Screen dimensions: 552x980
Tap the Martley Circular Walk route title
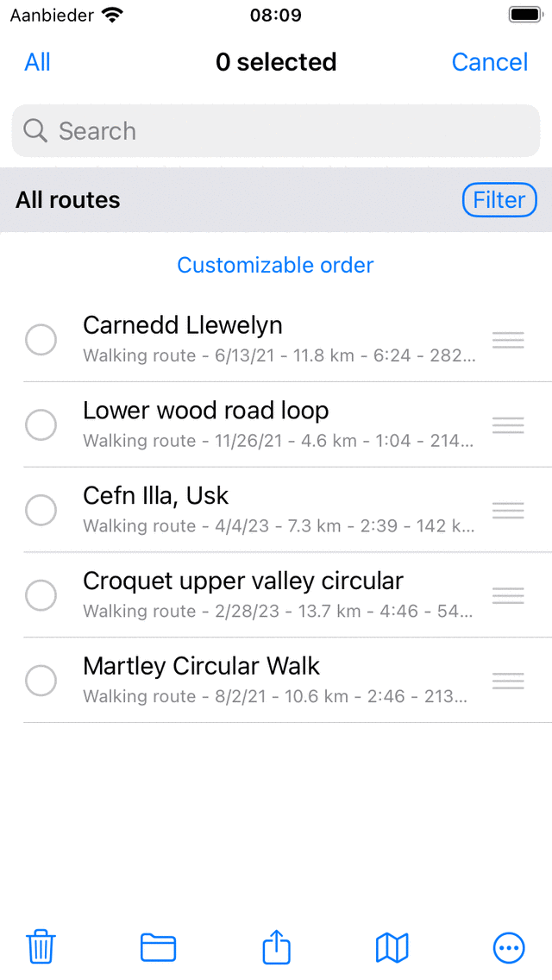point(201,666)
